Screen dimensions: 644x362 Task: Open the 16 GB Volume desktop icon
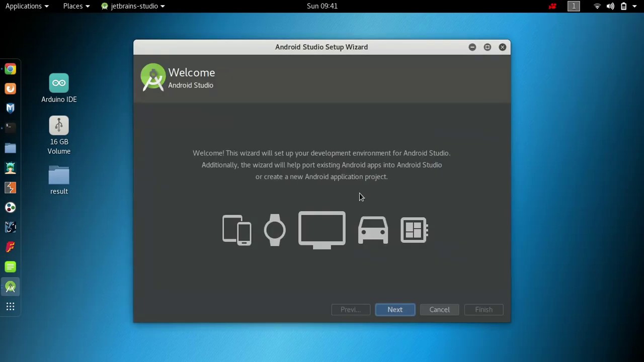[59, 136]
